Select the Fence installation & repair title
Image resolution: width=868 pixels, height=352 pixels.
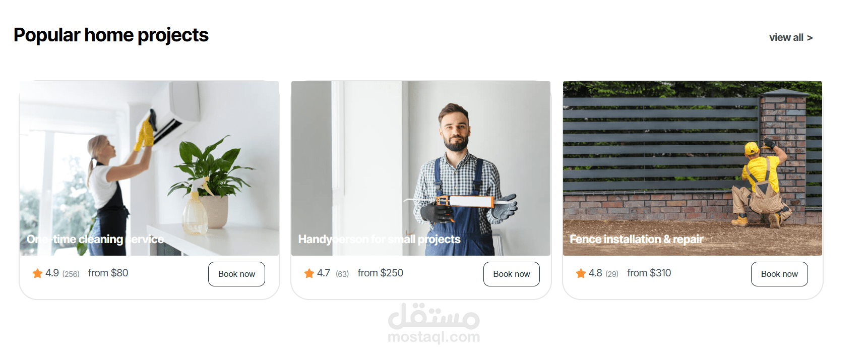point(637,239)
